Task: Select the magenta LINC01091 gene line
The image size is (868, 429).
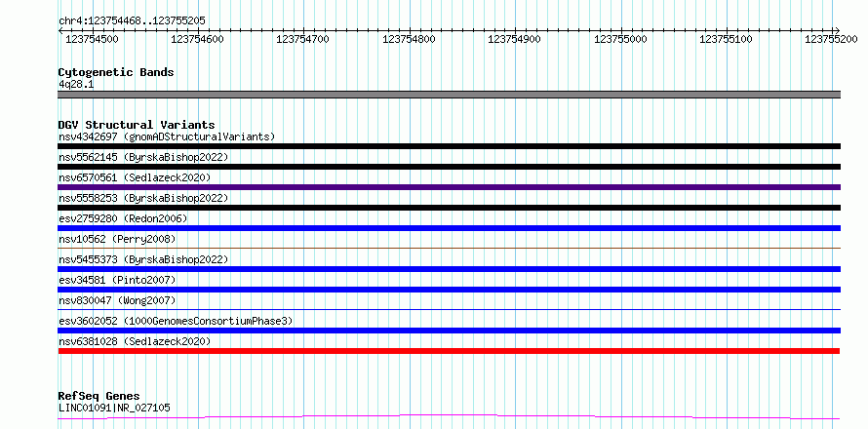Action: 449,416
